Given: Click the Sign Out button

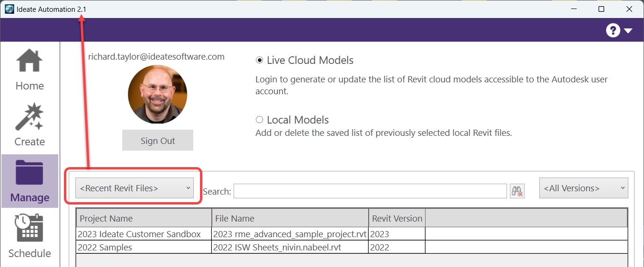Looking at the screenshot, I should (158, 141).
